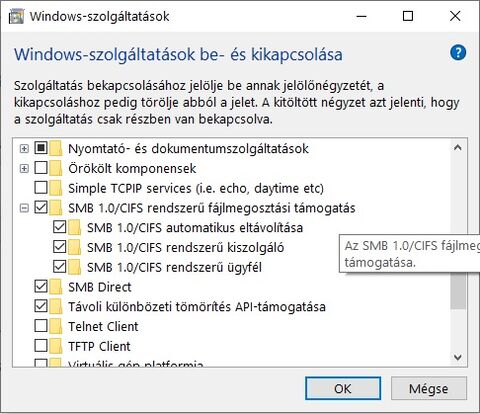The width and height of the screenshot is (480, 414).
Task: Collapse SMB 1.0/CIFS rendszerű fájlmegosztási támogatás
Action: pyautogui.click(x=24, y=208)
